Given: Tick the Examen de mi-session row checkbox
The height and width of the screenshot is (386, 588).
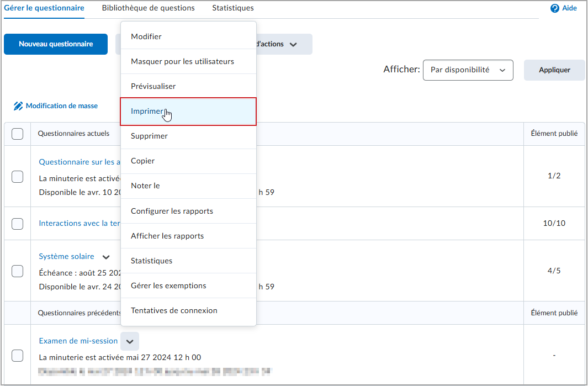Looking at the screenshot, I should (x=17, y=356).
